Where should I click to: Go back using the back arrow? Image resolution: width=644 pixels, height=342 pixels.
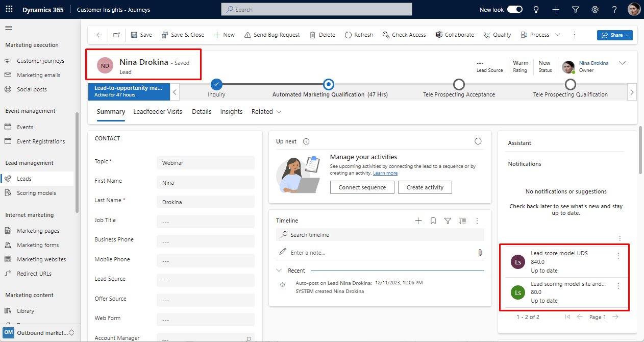click(99, 35)
